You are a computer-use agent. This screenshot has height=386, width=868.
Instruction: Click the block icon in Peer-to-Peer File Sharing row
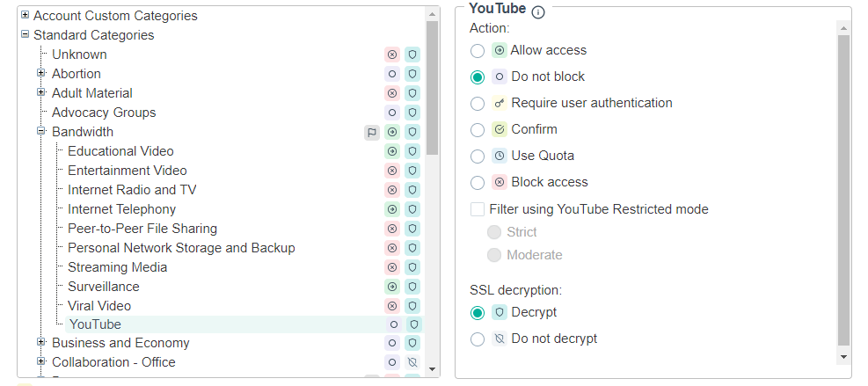392,229
